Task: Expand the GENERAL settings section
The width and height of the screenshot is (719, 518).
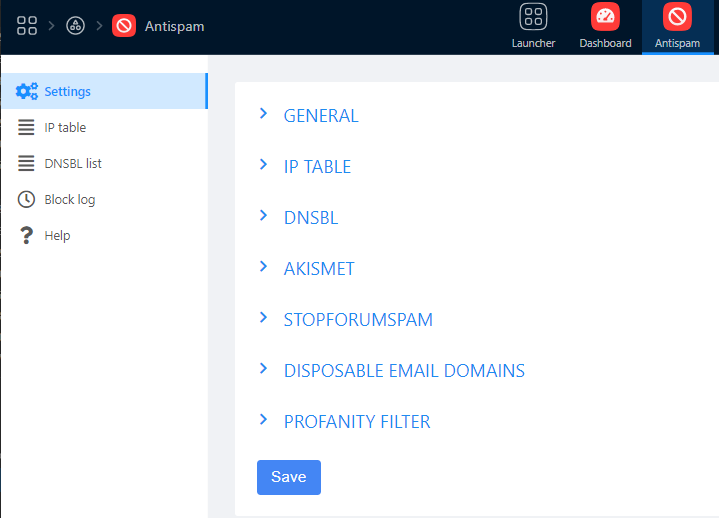Action: click(320, 116)
